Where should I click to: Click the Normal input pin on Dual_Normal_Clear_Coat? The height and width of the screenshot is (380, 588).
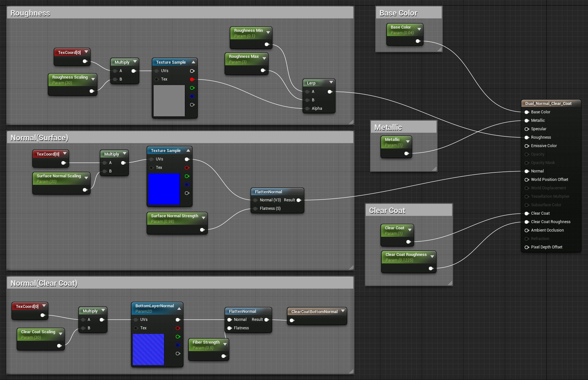point(527,171)
